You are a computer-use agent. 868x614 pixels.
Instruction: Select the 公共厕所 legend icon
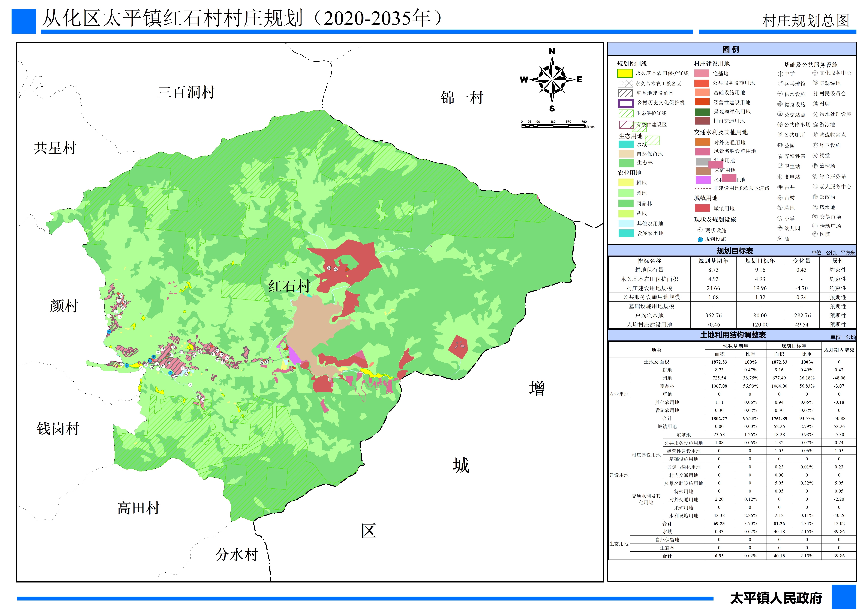[780, 135]
